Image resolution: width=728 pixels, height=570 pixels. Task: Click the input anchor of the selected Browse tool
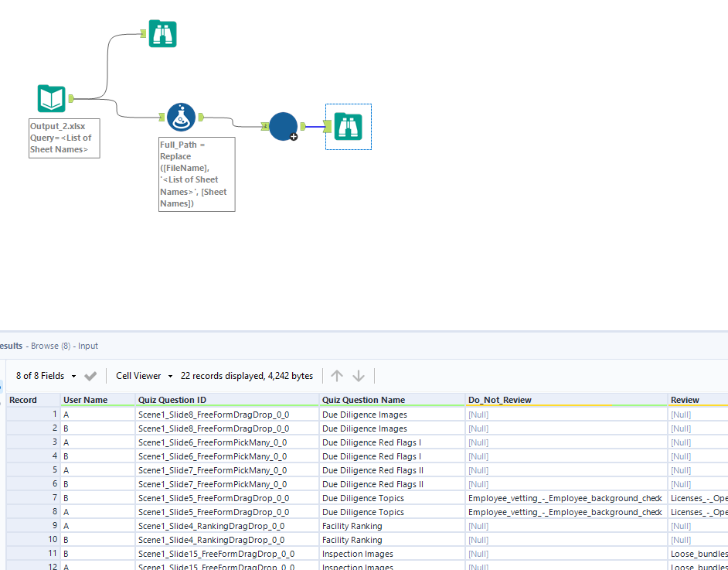328,126
